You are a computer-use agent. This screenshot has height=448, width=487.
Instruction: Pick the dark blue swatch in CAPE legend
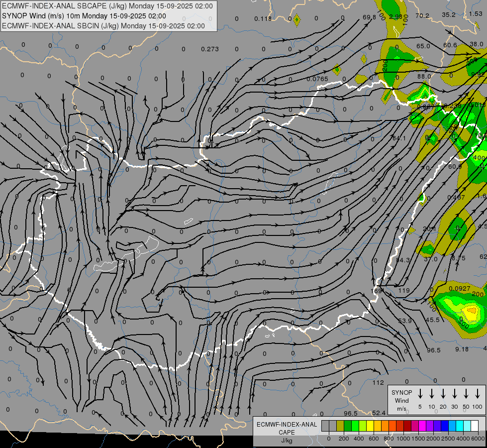(445, 426)
